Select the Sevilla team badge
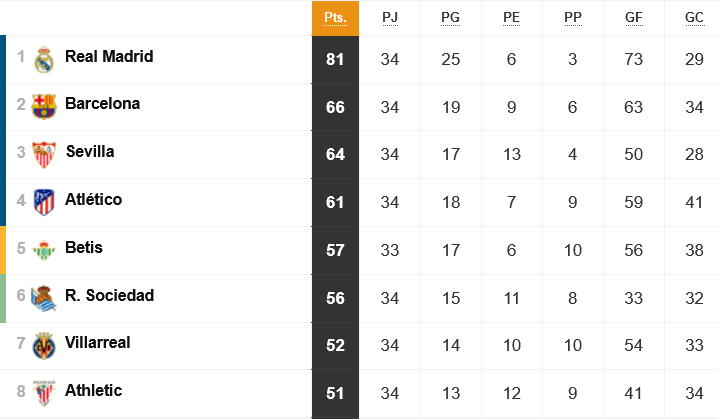The width and height of the screenshot is (721, 420). (44, 155)
